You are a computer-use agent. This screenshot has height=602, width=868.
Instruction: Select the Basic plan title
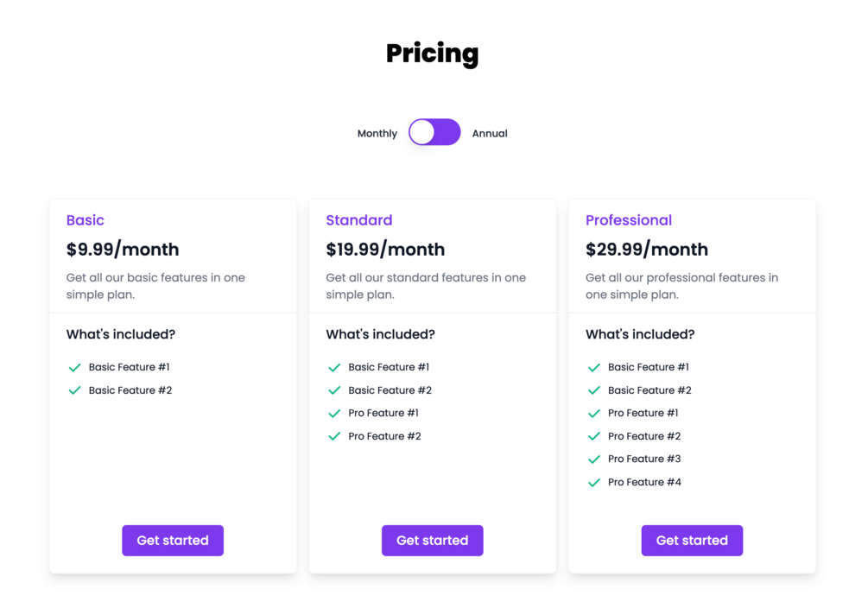coord(86,220)
